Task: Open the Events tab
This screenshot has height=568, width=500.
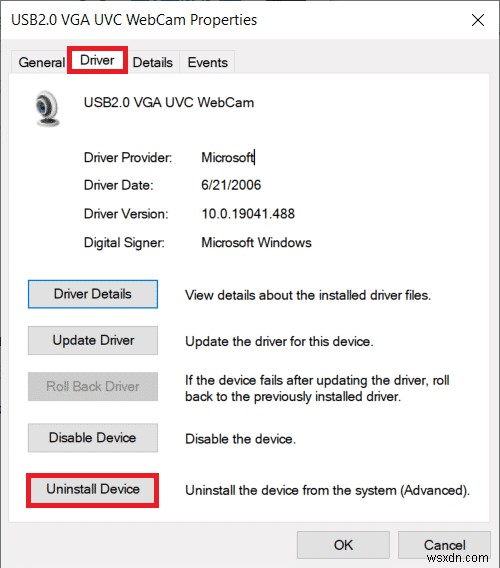Action: click(x=207, y=62)
